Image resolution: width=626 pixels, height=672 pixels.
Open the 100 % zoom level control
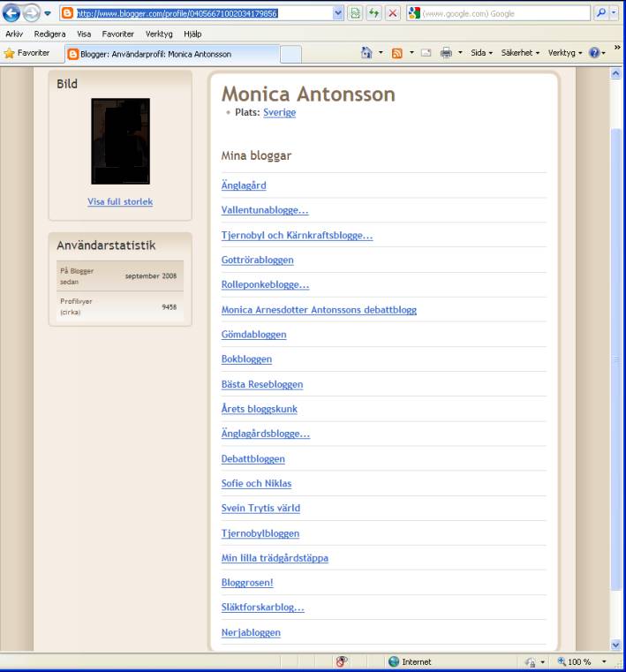(582, 661)
